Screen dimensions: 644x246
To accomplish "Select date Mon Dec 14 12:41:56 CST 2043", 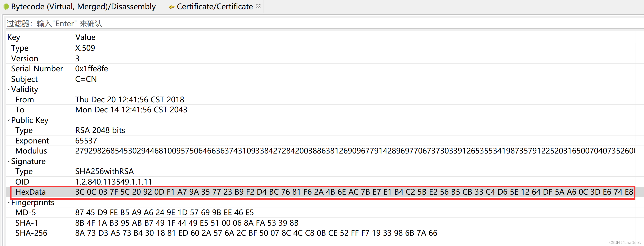I will pyautogui.click(x=131, y=110).
